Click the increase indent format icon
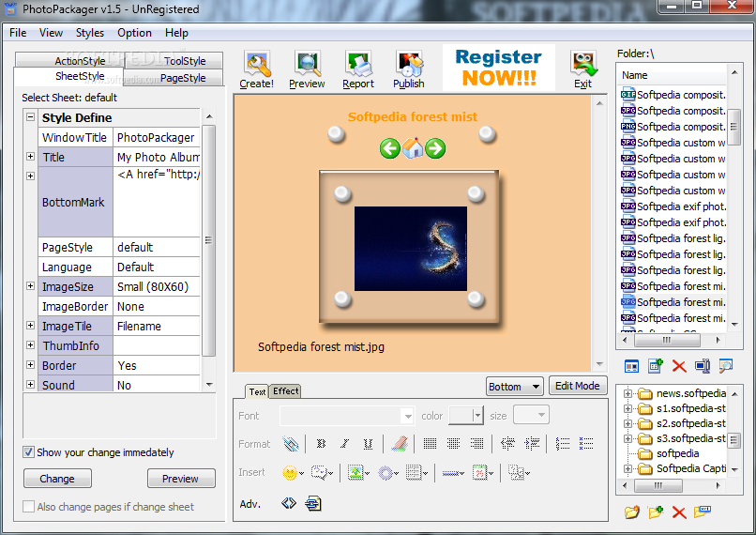 (x=532, y=443)
